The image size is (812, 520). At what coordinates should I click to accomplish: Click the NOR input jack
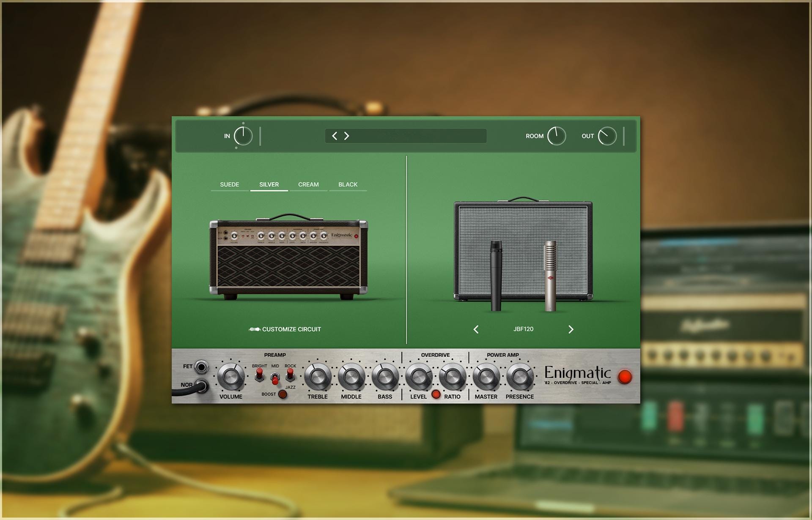[x=201, y=385]
